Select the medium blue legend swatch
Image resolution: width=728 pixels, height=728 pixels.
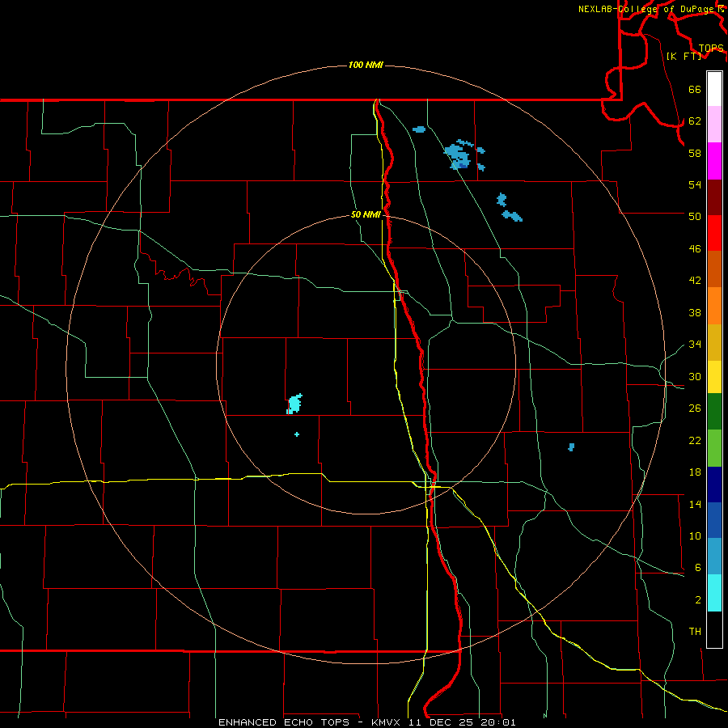[714, 520]
